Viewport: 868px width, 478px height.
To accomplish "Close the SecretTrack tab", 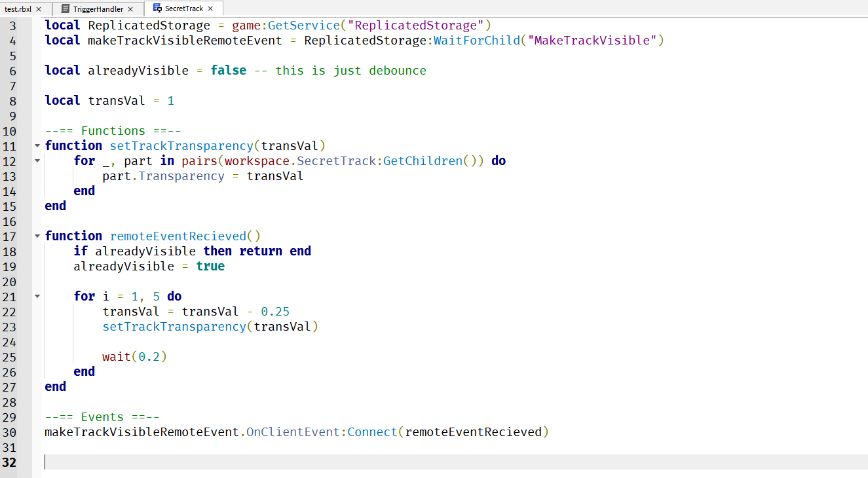I will pos(212,9).
